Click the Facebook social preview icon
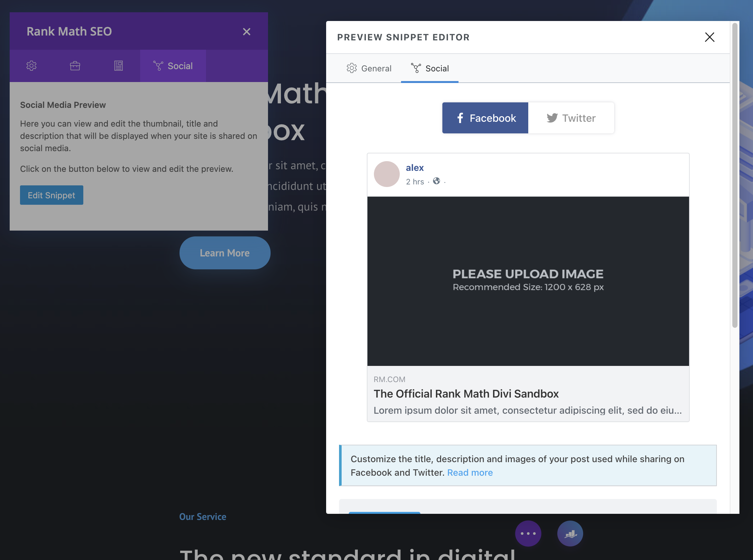Image resolution: width=753 pixels, height=560 pixels. pos(461,118)
